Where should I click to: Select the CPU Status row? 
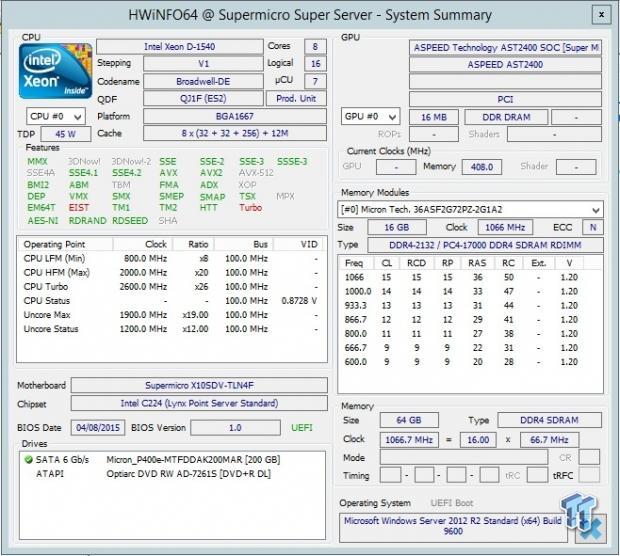click(171, 301)
